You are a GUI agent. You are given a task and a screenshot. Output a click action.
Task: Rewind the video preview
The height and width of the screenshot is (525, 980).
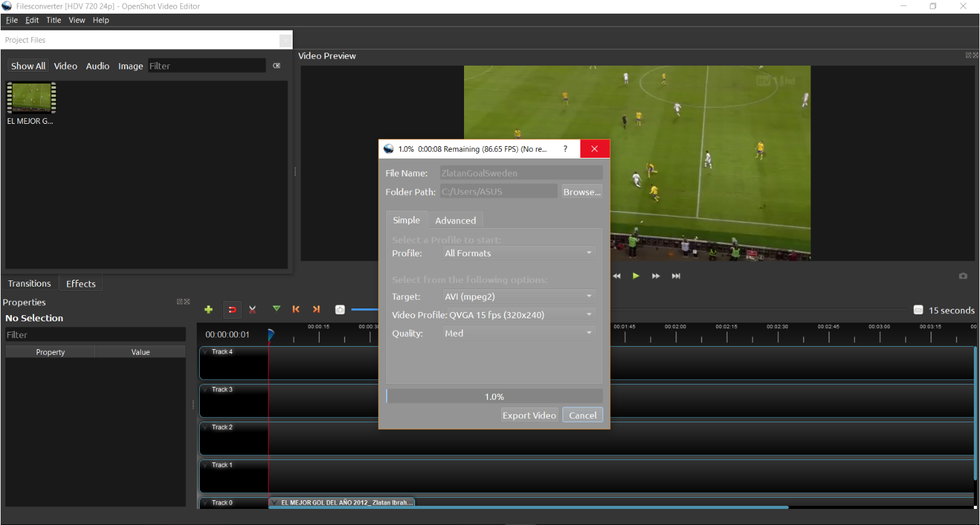pyautogui.click(x=616, y=276)
